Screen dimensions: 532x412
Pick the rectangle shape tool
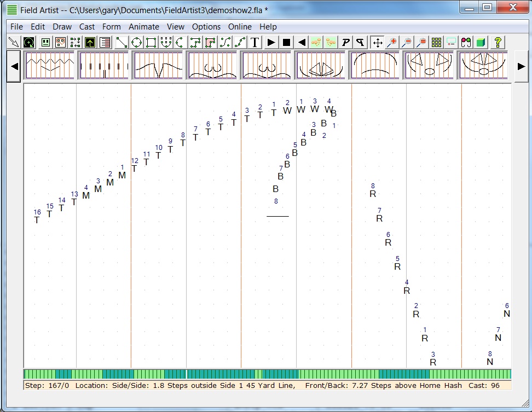(x=151, y=42)
